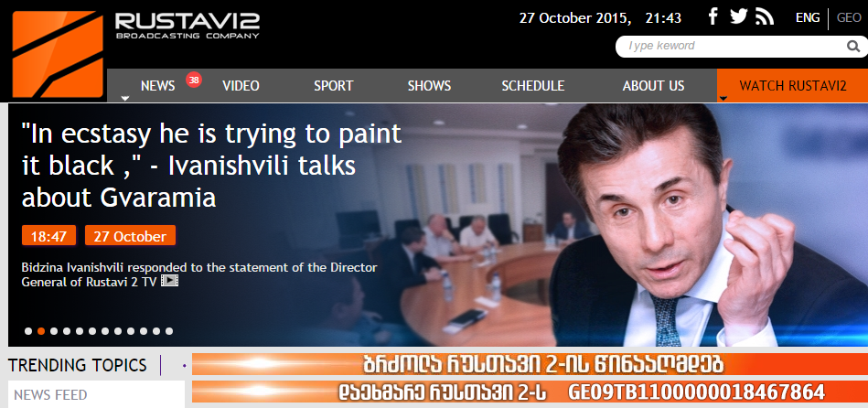
Task: Select the first carousel slide dot
Action: [x=28, y=331]
